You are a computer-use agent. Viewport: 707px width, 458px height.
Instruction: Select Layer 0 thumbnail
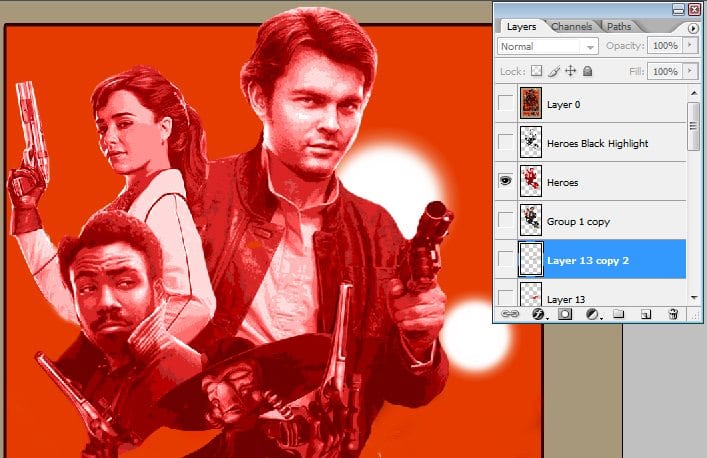[531, 103]
